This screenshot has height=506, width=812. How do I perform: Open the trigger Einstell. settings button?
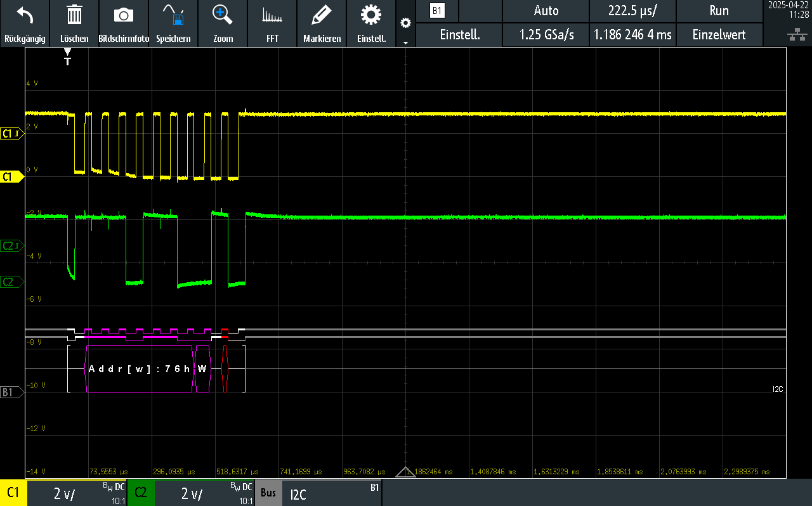point(459,35)
